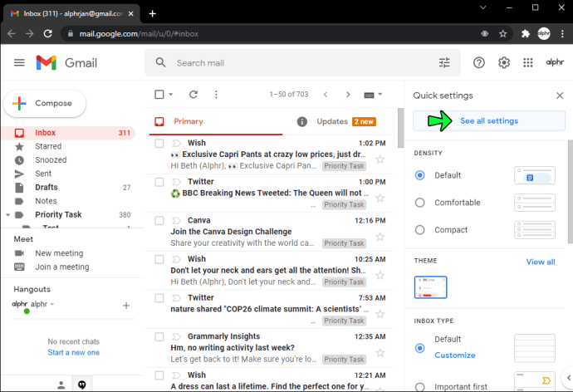Select the 1:00 PM Twitter email checkbox
This screenshot has width=573, height=392.
tap(159, 182)
